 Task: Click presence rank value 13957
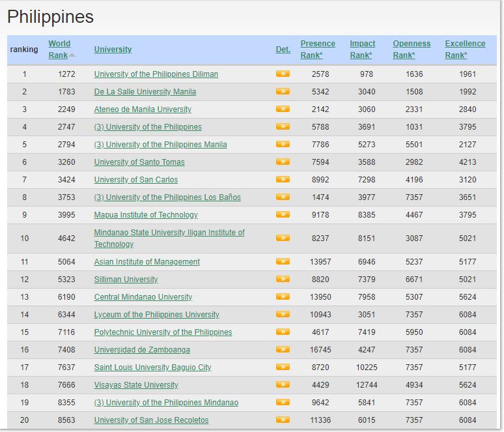tap(320, 262)
